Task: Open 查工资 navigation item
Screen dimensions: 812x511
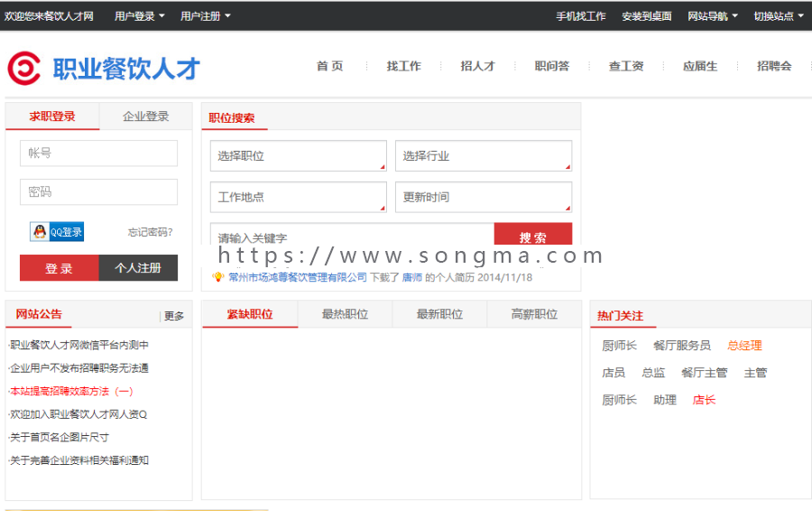Action: click(626, 66)
